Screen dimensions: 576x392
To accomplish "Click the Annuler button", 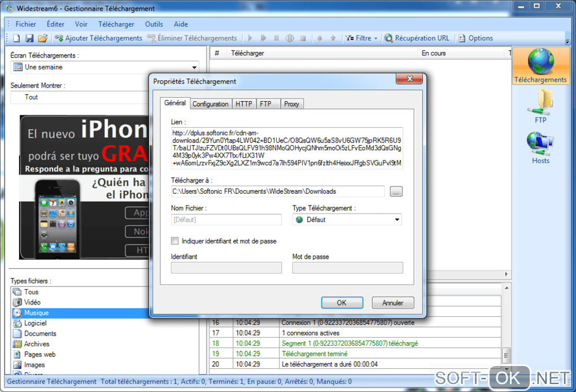I will pyautogui.click(x=392, y=303).
